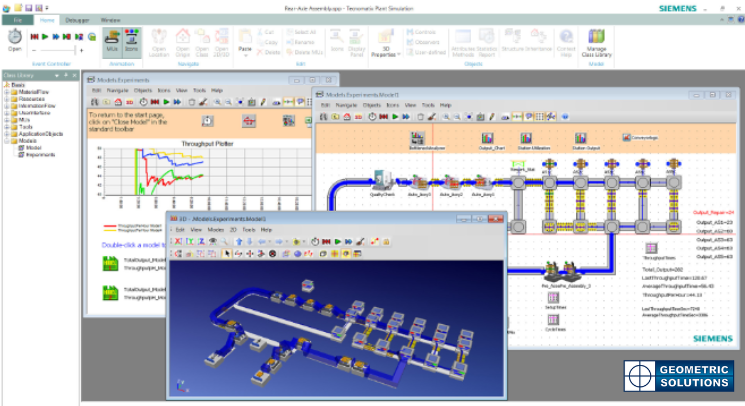Click the CycleTimes table object
Viewport: 745px width, 406px height.
pos(554,320)
